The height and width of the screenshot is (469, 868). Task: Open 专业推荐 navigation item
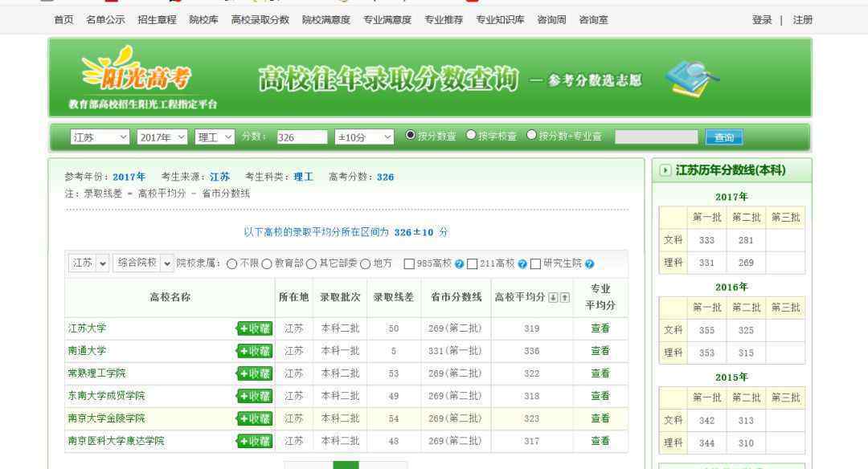point(444,20)
